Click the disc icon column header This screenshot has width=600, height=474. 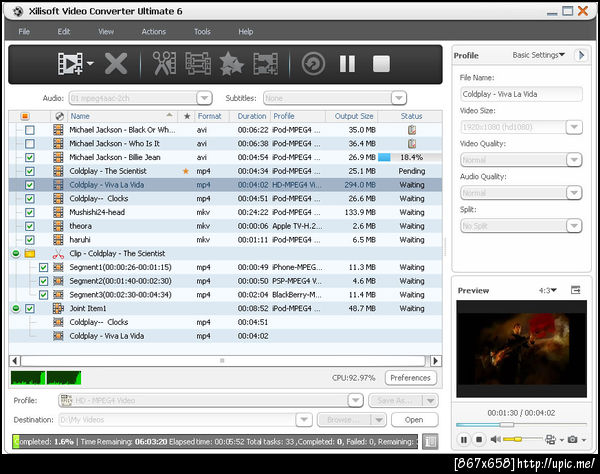(x=59, y=116)
